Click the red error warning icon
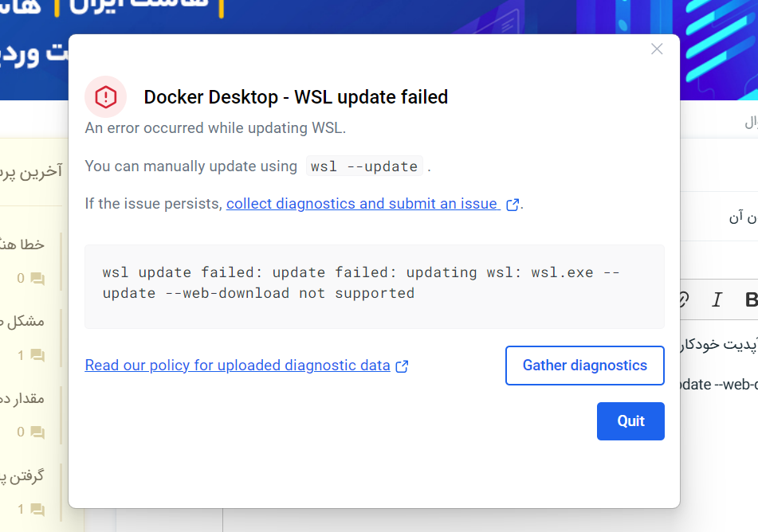The height and width of the screenshot is (532, 758). pyautogui.click(x=105, y=96)
